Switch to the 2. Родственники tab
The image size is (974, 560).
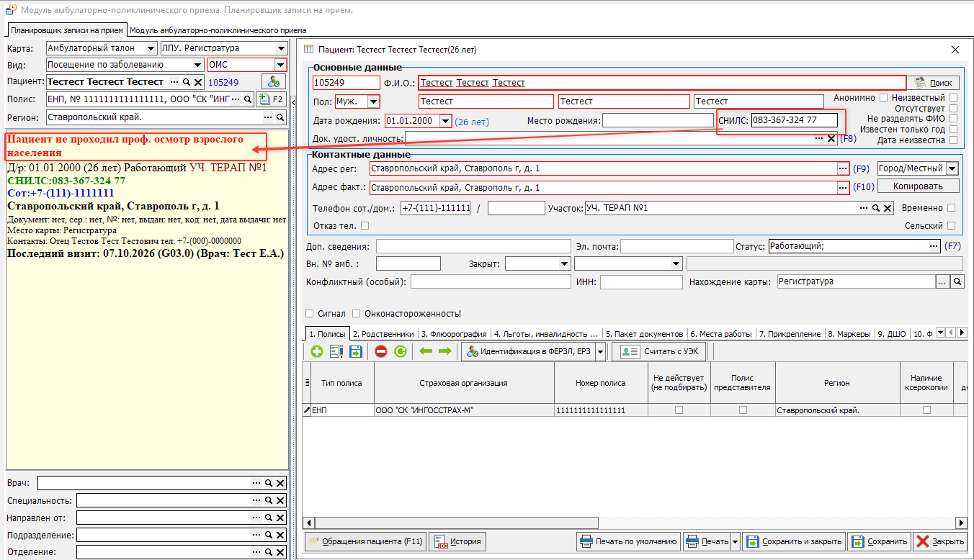[x=384, y=334]
